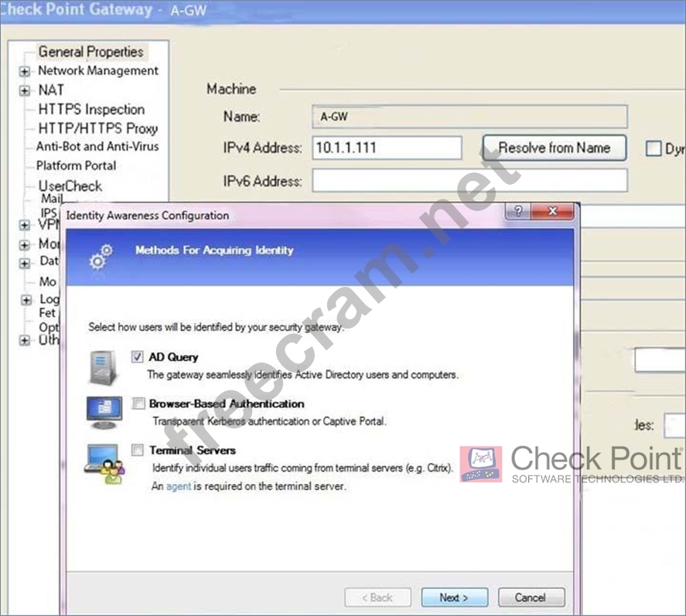Click the 'Browser-Based Authentication' label text
Screen dimensions: 686x616
point(227,403)
